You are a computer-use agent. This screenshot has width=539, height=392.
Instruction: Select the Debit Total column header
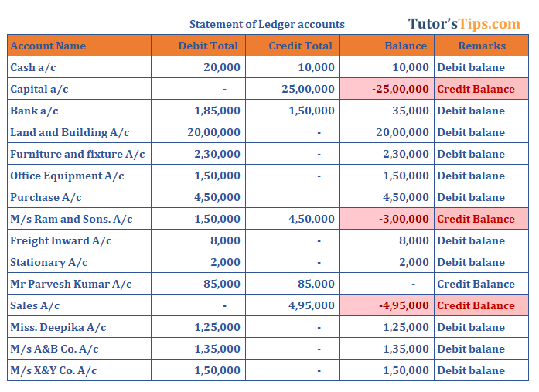pos(198,46)
